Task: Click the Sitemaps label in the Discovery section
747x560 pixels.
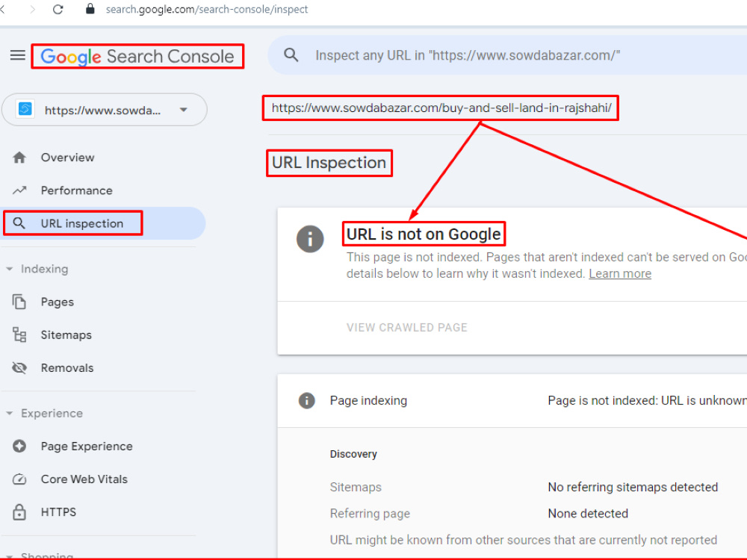Action: point(356,487)
